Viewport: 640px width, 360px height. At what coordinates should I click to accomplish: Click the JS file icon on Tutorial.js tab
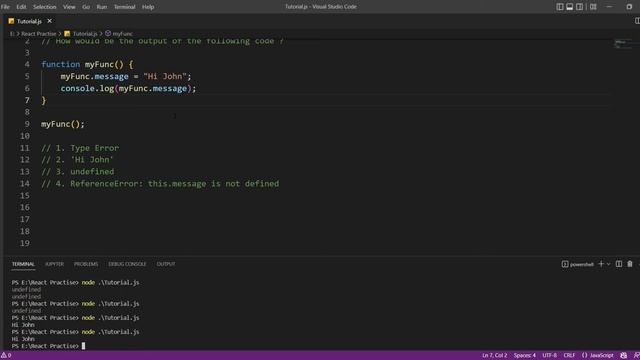click(x=11, y=21)
